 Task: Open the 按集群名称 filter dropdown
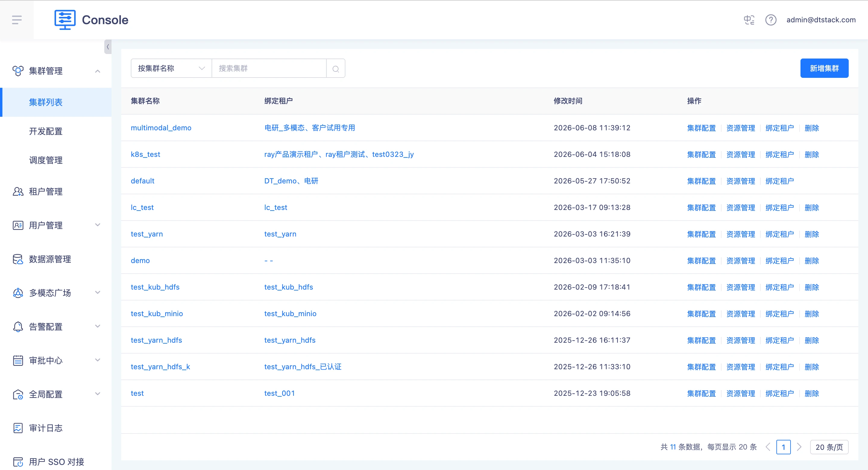pyautogui.click(x=171, y=68)
